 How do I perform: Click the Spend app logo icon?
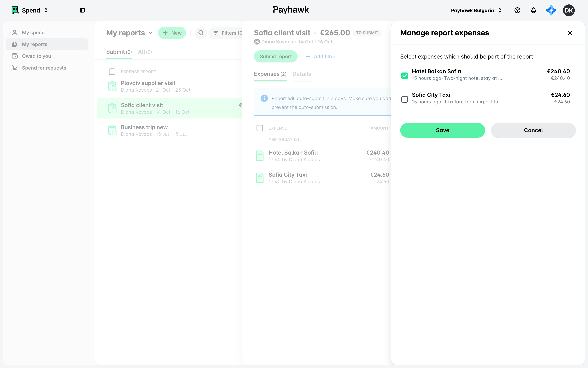[15, 10]
